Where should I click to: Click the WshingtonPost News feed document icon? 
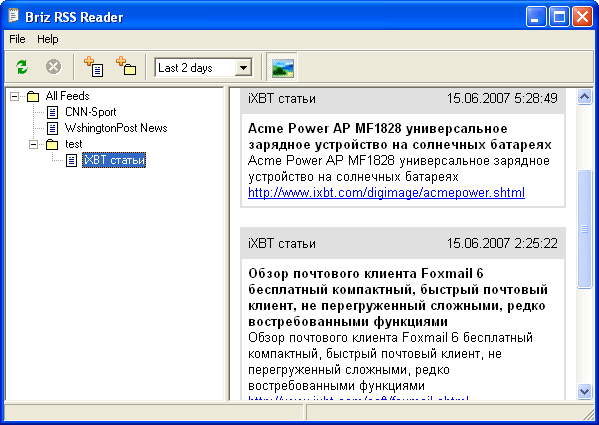(x=52, y=128)
